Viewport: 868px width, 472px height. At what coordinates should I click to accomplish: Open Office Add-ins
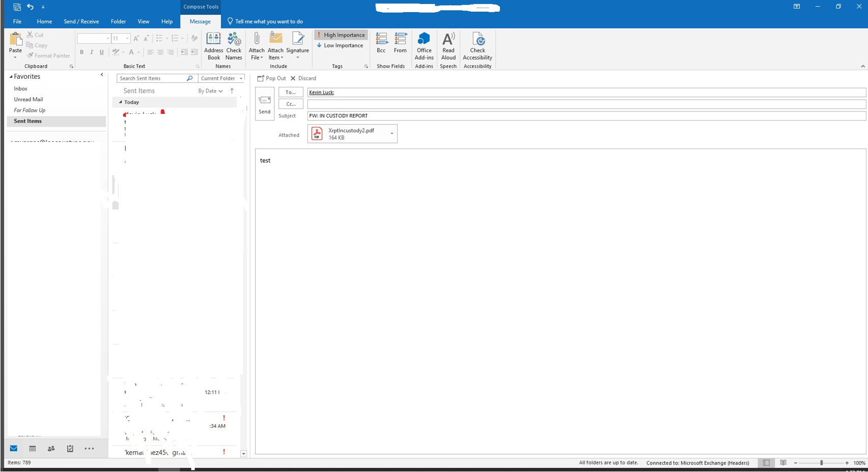tap(424, 46)
